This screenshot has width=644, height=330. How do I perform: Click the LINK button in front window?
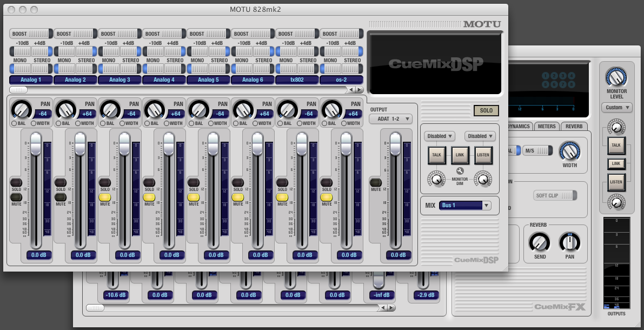point(460,155)
